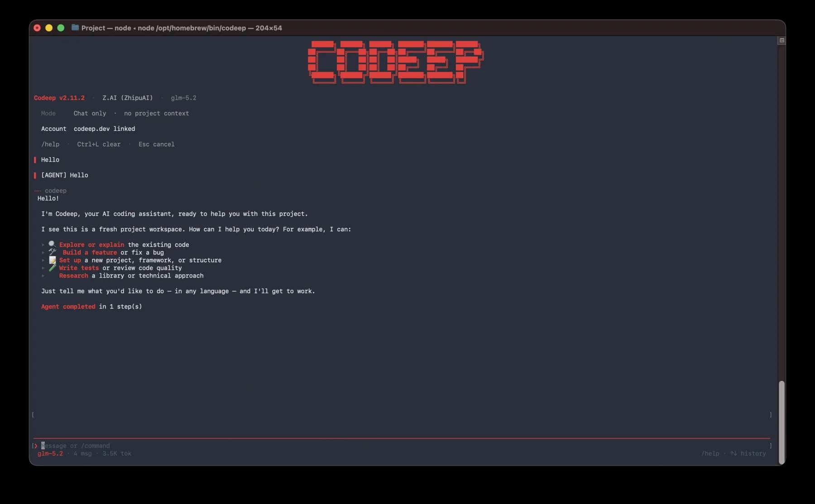Click the Chat only mode value
815x504 pixels.
[90, 113]
